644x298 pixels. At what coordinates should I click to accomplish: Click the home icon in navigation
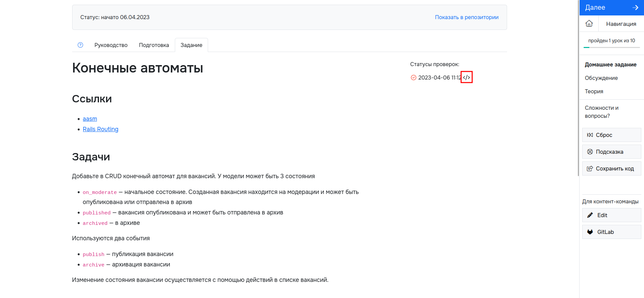589,23
